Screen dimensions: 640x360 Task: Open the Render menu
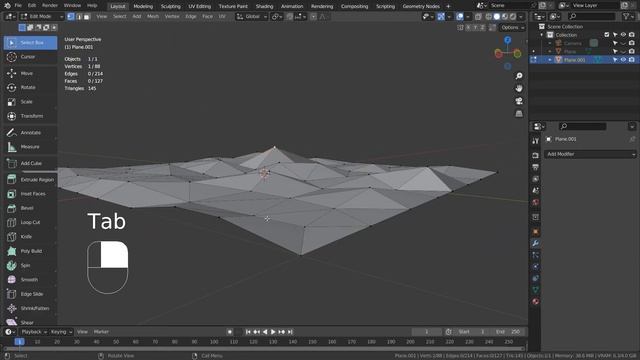[50, 6]
